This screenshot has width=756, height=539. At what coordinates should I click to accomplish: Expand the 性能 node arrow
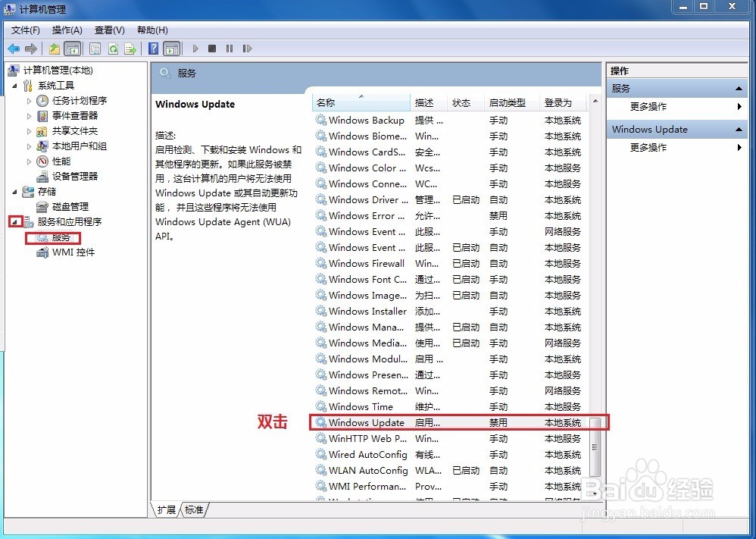pyautogui.click(x=29, y=161)
